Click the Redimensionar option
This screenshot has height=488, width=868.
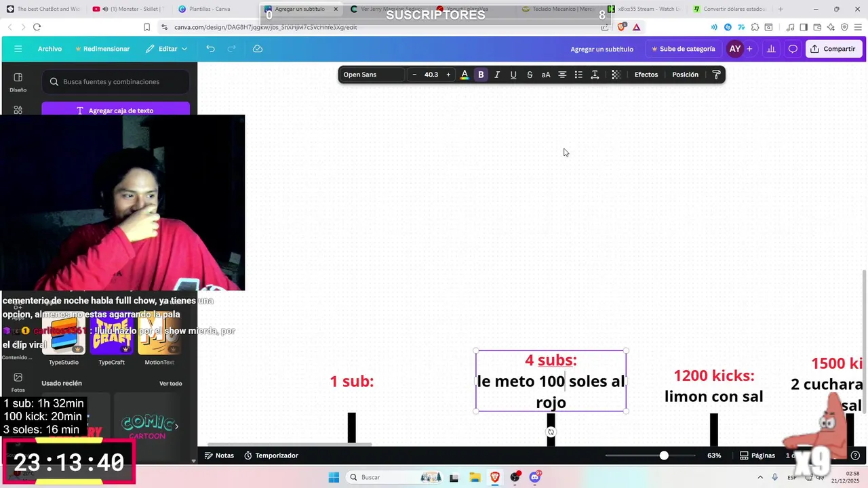(x=102, y=49)
